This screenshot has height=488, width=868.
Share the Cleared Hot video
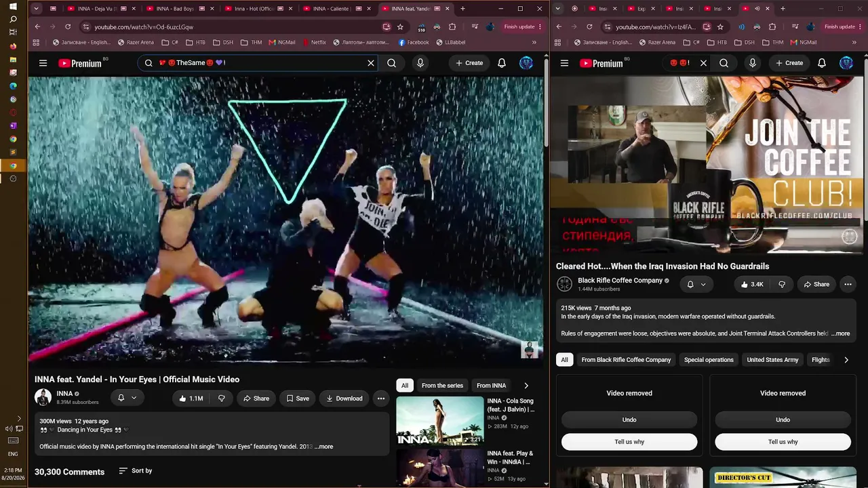(816, 285)
